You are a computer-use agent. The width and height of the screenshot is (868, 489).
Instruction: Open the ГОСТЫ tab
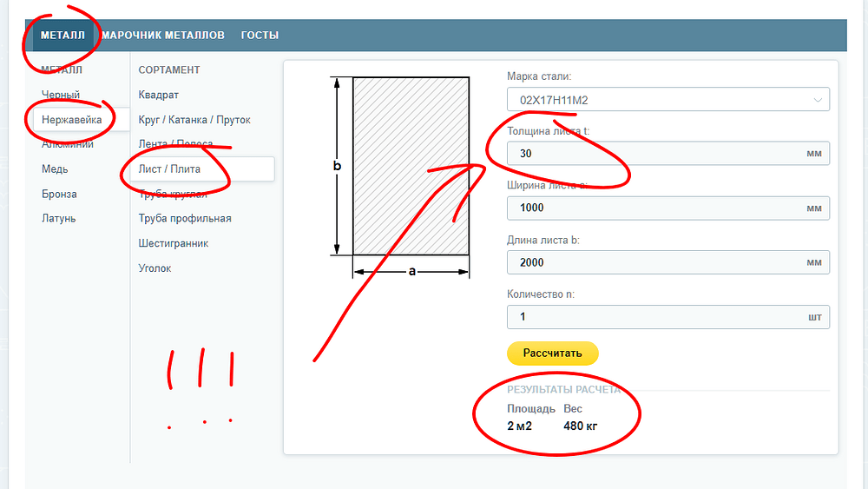pyautogui.click(x=260, y=35)
